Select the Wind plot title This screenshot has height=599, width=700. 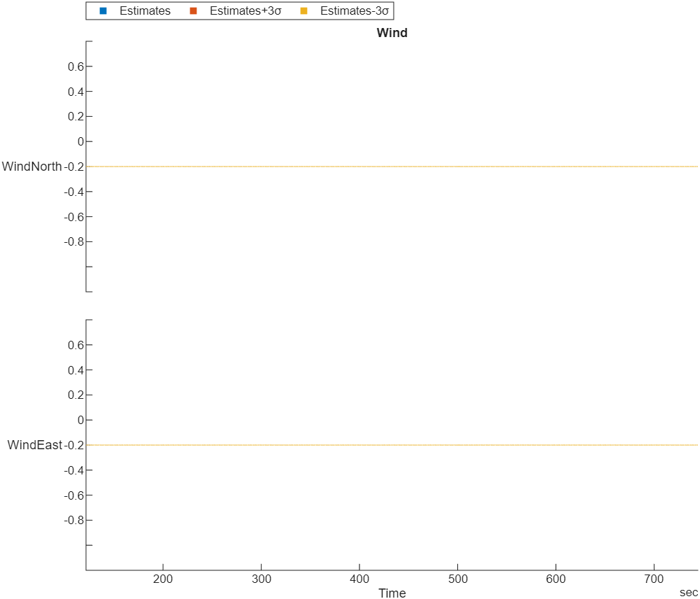tap(392, 32)
